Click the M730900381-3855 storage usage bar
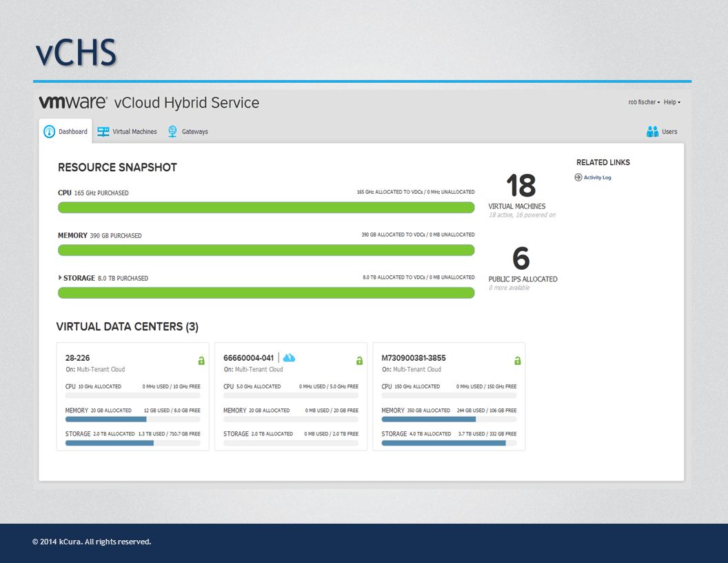The width and height of the screenshot is (728, 563). click(x=449, y=443)
